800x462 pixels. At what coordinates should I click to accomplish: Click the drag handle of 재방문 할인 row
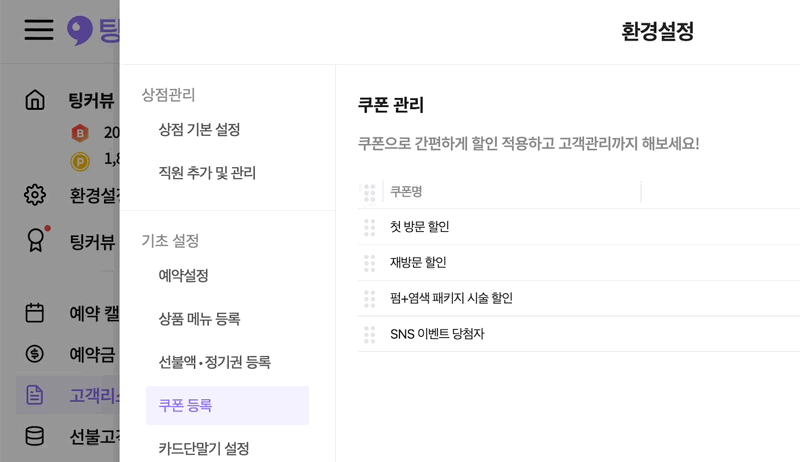369,263
